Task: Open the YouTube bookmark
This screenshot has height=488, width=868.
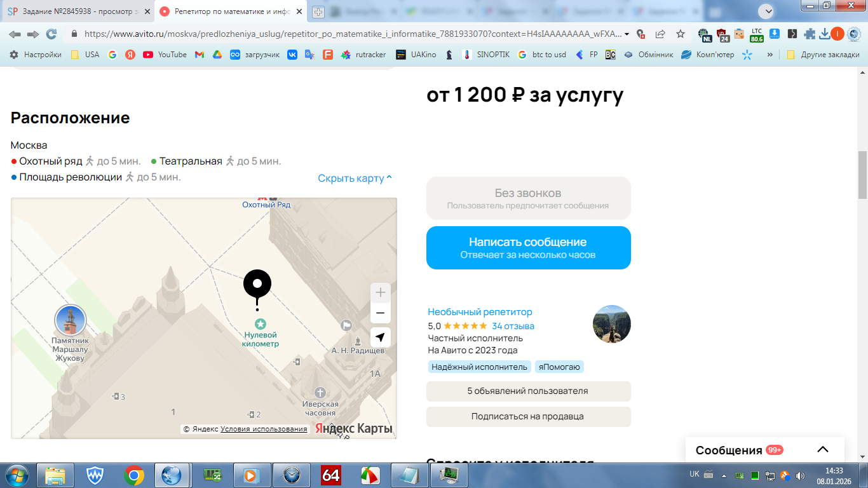Action: coord(165,55)
